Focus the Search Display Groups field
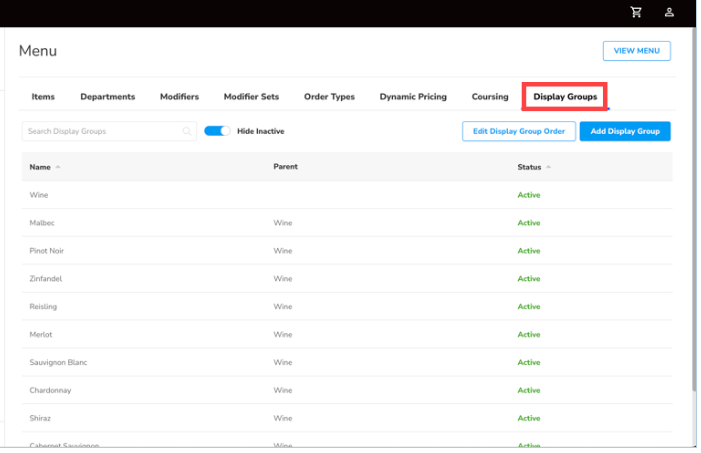The width and height of the screenshot is (701, 453). [x=109, y=131]
